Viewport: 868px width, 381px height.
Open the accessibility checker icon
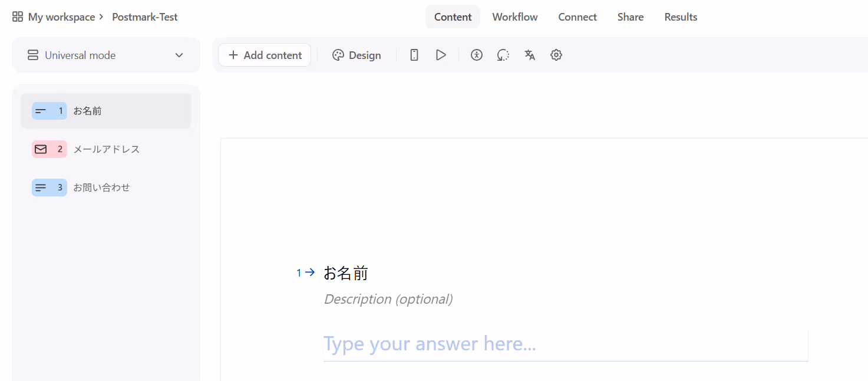point(477,55)
